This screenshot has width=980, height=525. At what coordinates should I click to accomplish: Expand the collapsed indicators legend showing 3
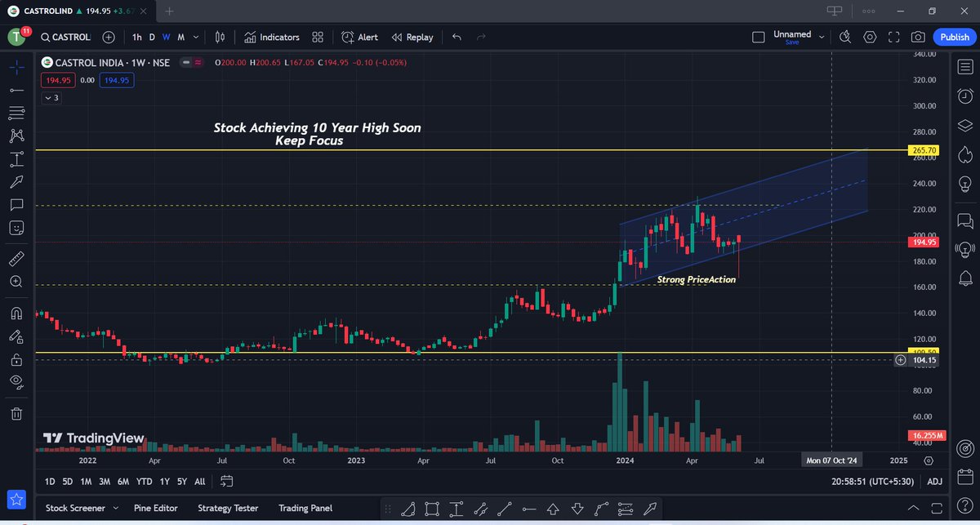coord(51,97)
